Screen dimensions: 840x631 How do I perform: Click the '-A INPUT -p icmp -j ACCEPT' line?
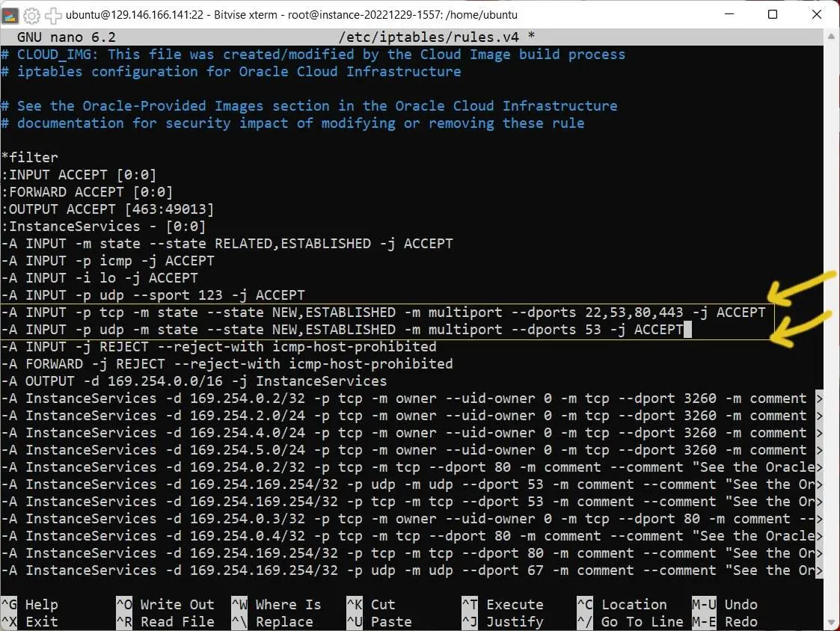pyautogui.click(x=108, y=260)
